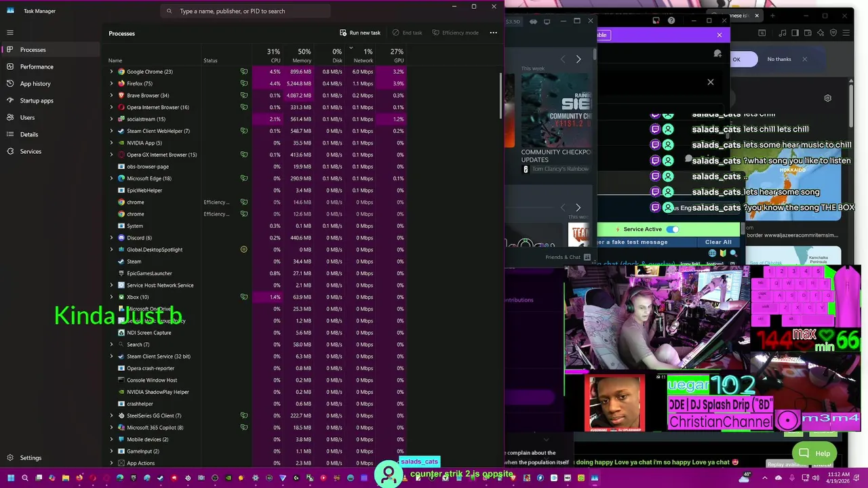Click the Brave Browser process icon
This screenshot has height=488, width=868.
[121, 95]
